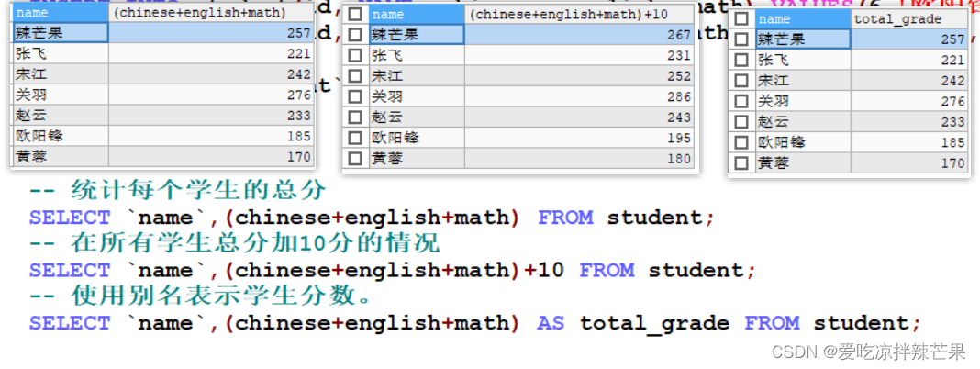This screenshot has height=369, width=980.
Task: Select 张飞 name cell in leftmost table
Action: [x=61, y=54]
